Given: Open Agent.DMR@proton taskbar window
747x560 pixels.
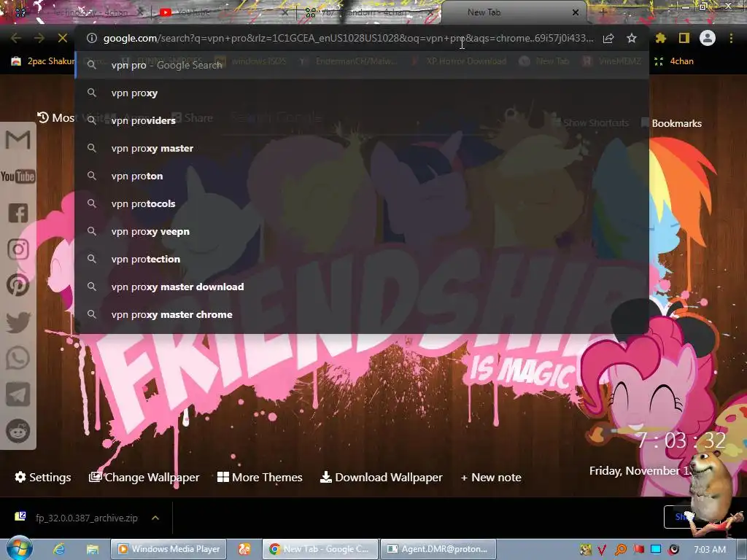Looking at the screenshot, I should coord(438,549).
